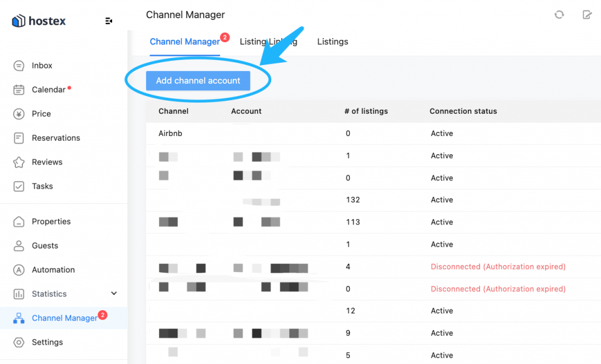Open the Reviews star icon
The image size is (601, 364).
(18, 162)
